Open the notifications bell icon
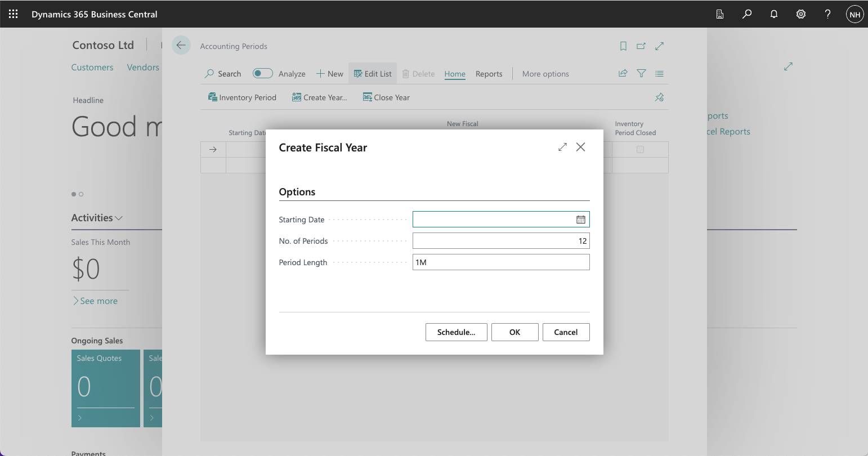The height and width of the screenshot is (456, 868). (774, 14)
